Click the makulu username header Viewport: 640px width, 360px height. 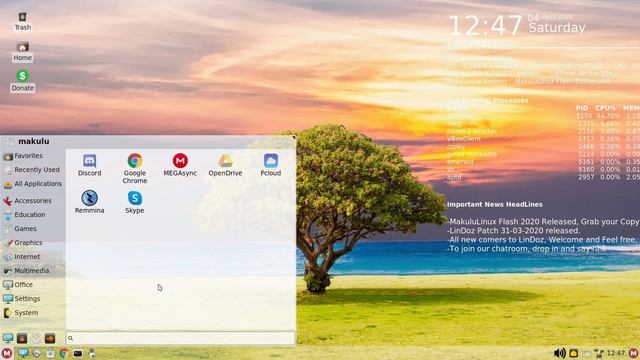tap(34, 141)
